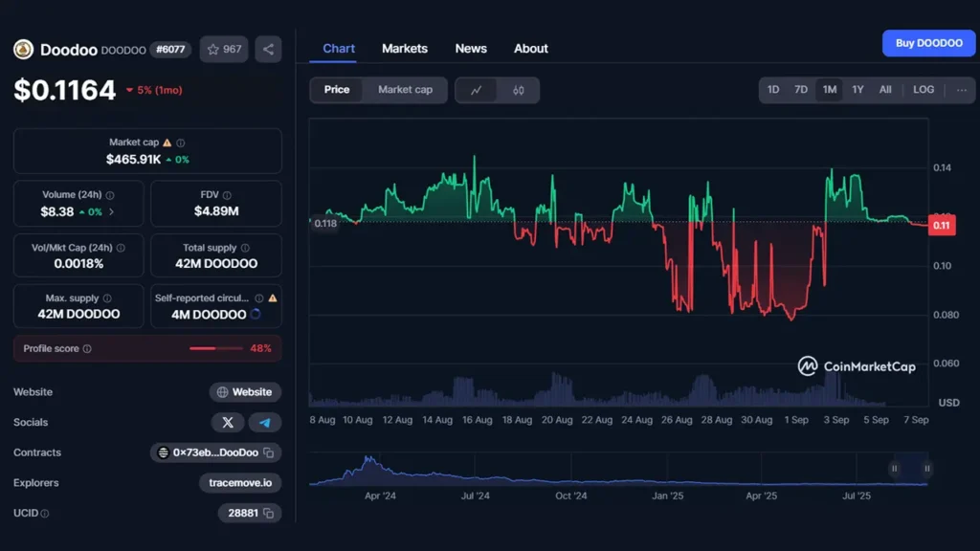Set chart range to 7D

click(x=801, y=90)
